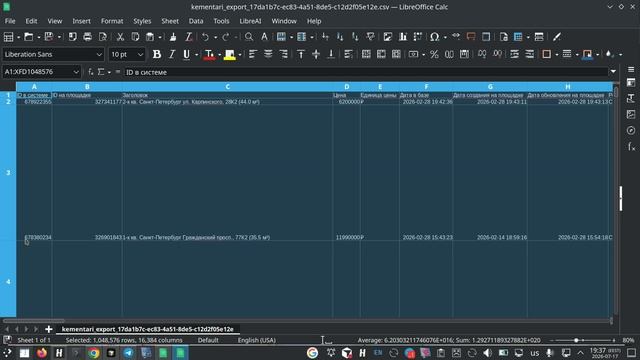Click the Sort Ascending icon
This screenshot has height=360, width=640.
click(x=340, y=37)
